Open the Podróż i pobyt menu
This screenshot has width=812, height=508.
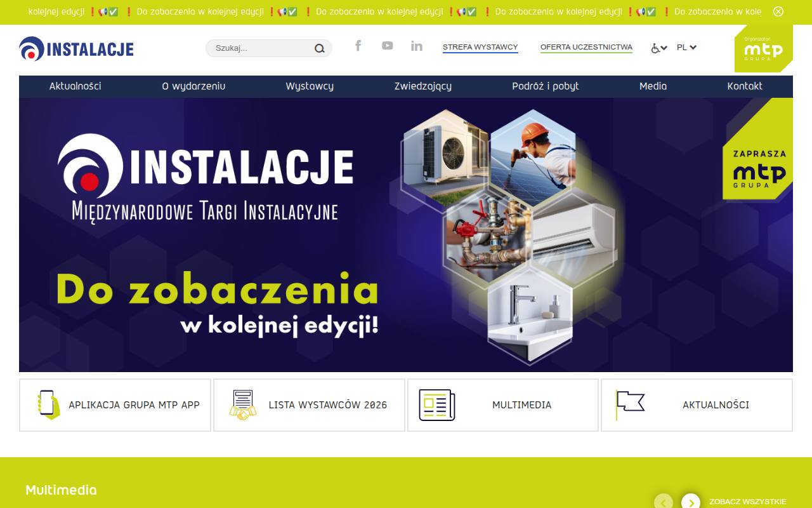[x=546, y=86]
